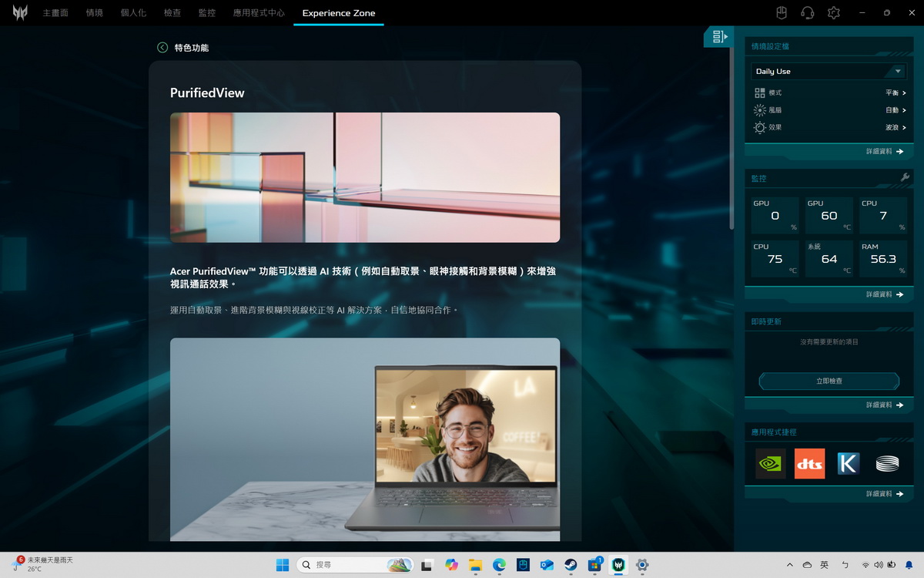Viewport: 924px width, 578px height.
Task: Expand the 模式 setting showing 平衡
Action: [x=896, y=92]
